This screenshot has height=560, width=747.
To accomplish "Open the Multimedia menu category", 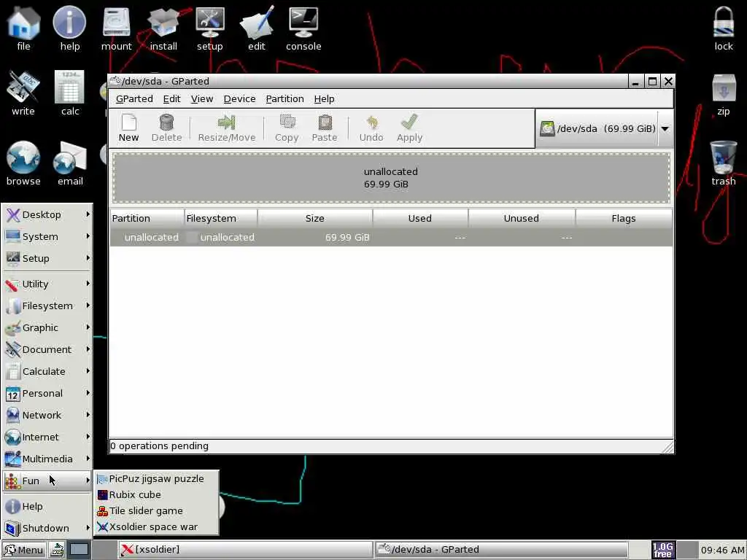I will tap(47, 459).
